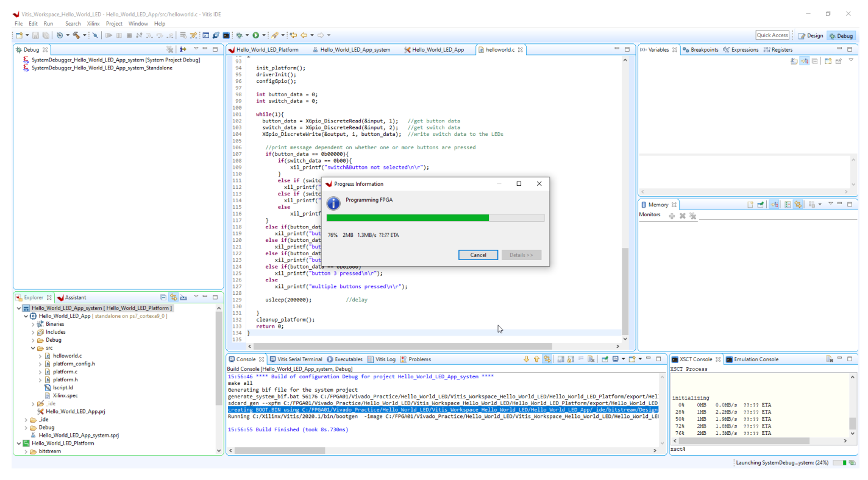Close the helloworld.c editor tab
The height and width of the screenshot is (480, 868).
(521, 50)
